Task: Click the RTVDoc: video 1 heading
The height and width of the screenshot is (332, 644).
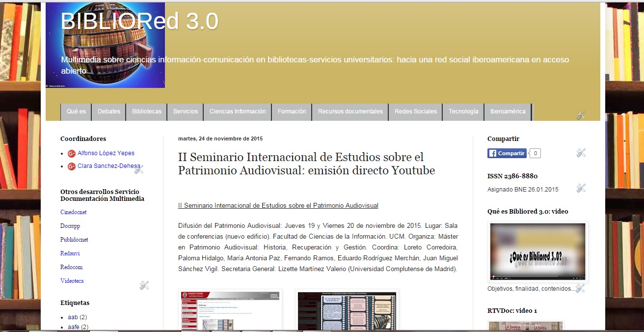Action: pyautogui.click(x=512, y=310)
